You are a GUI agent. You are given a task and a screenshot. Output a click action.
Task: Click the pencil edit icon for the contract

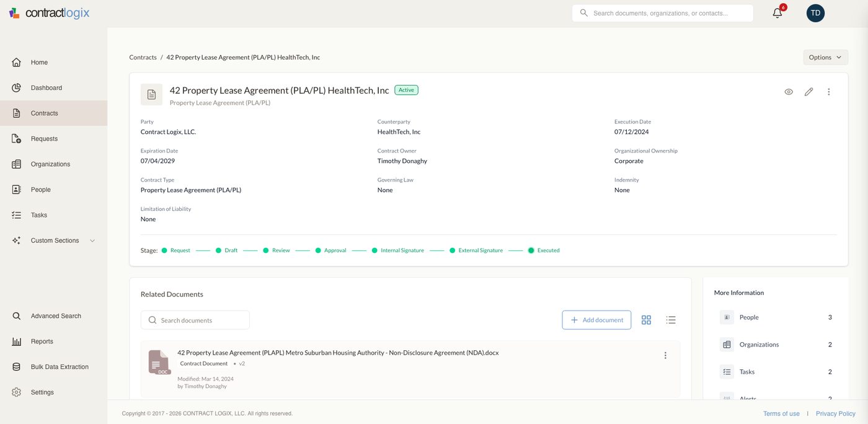[808, 92]
